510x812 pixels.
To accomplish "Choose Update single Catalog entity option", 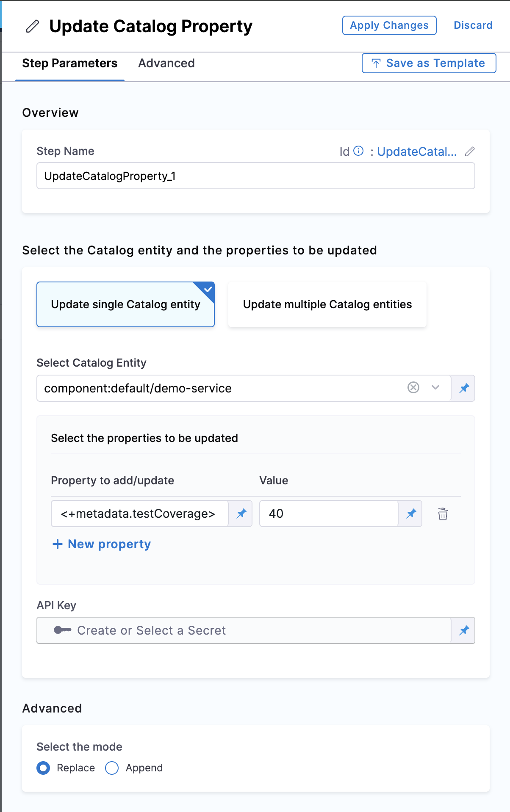I will (x=125, y=304).
